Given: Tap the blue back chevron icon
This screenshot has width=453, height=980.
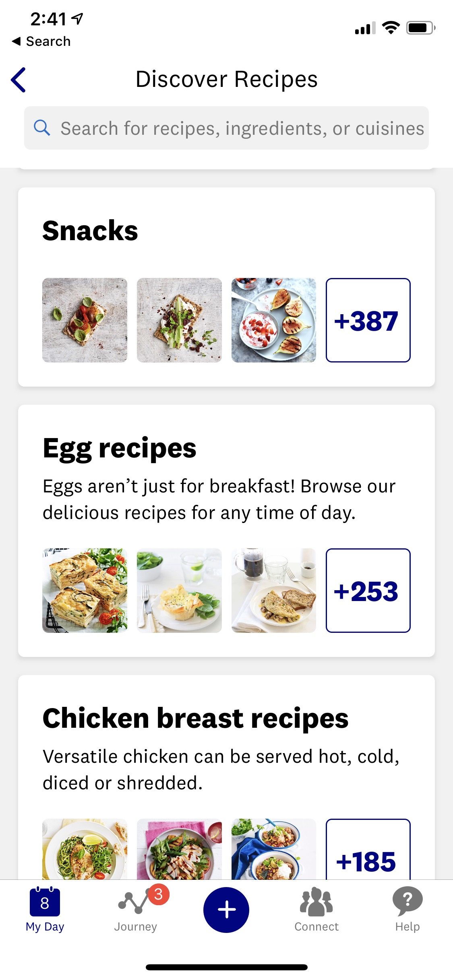Looking at the screenshot, I should click(x=19, y=80).
